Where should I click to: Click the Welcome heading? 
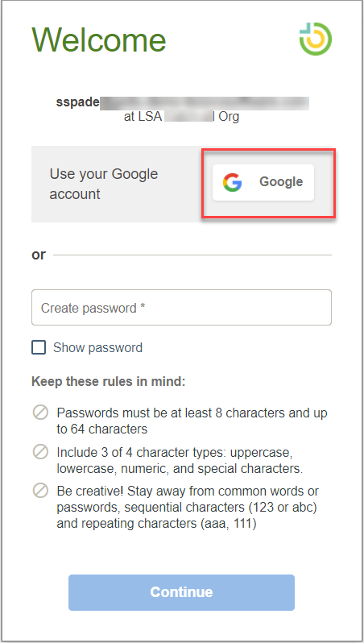tap(99, 39)
